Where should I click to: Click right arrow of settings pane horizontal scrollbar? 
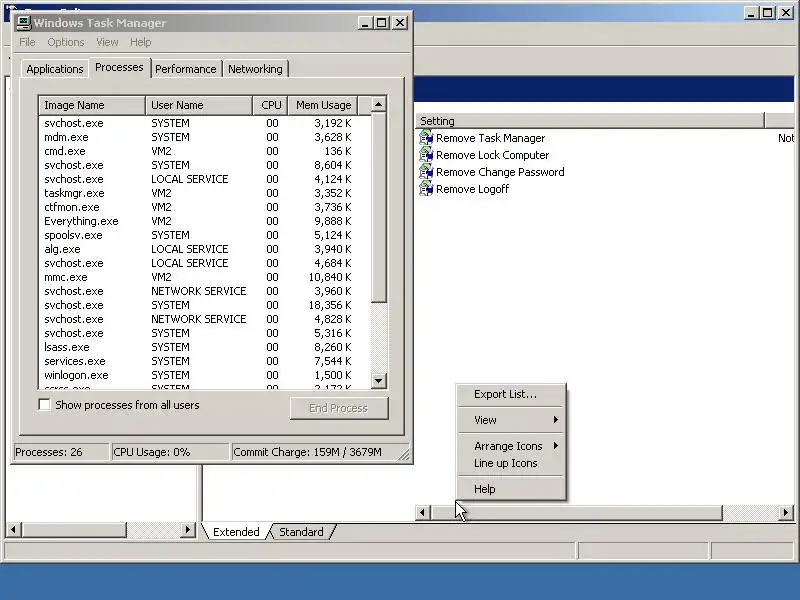[786, 512]
